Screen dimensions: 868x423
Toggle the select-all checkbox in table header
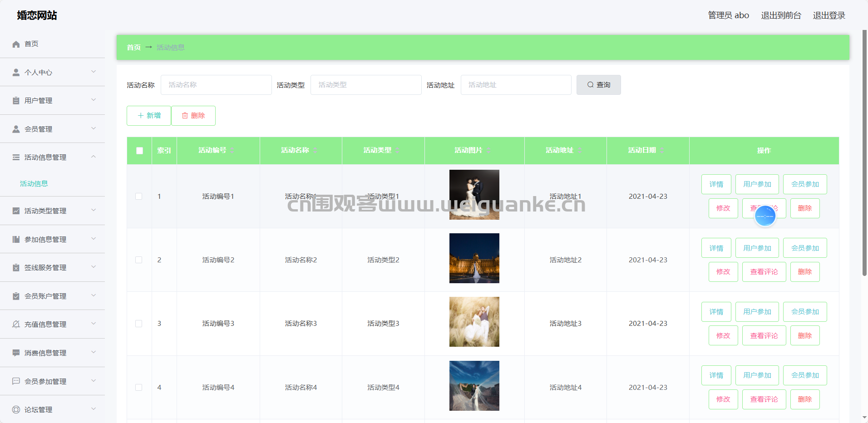139,151
